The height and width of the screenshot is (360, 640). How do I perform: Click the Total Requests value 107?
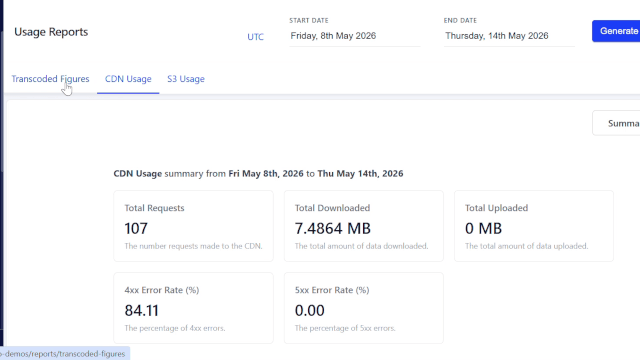[x=136, y=228]
